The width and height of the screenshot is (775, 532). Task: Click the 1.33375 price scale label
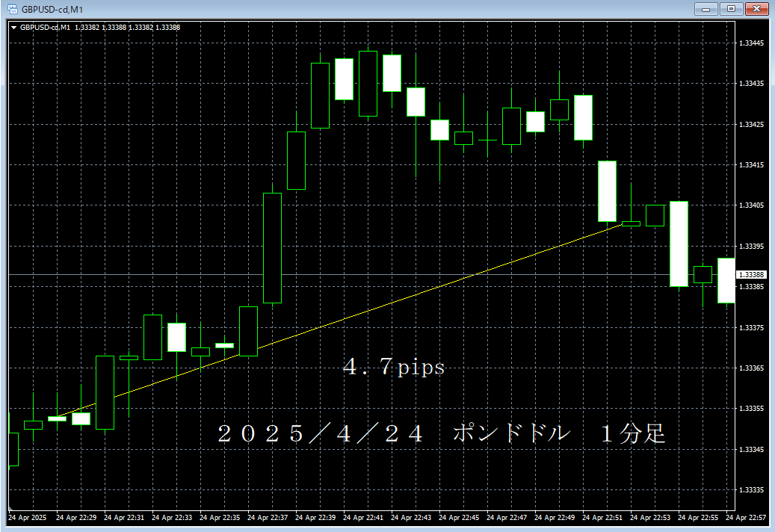tap(751, 327)
